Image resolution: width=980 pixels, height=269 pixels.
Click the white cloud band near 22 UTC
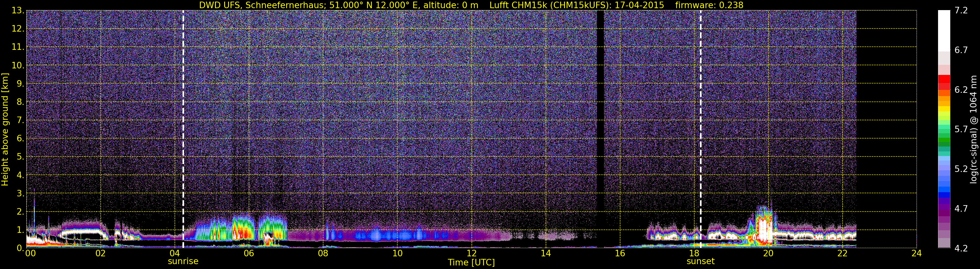837,235
